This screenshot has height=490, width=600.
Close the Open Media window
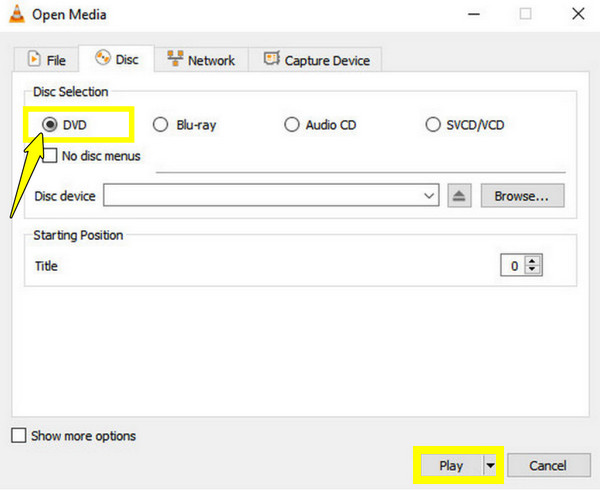pyautogui.click(x=578, y=15)
